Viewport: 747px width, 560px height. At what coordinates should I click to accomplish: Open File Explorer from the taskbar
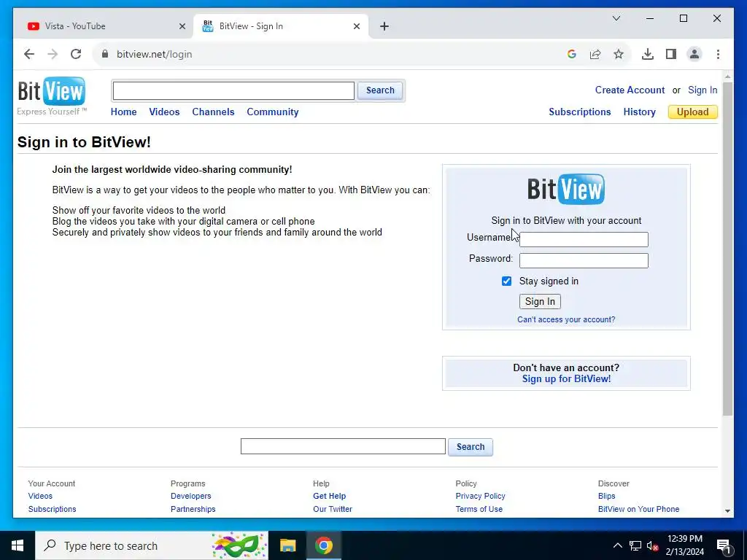pos(287,545)
